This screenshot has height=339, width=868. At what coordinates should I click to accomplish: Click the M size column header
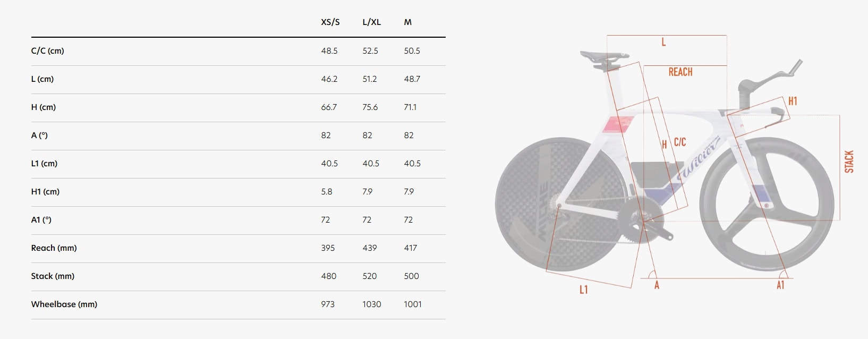[407, 22]
